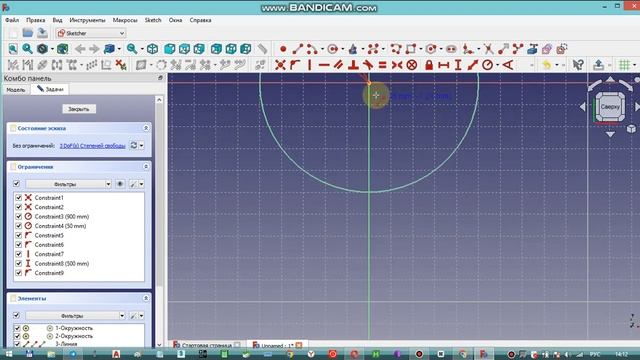Screen dimensions: 640x360
Task: Toggle the Constraint5 checkbox
Action: click(x=18, y=235)
